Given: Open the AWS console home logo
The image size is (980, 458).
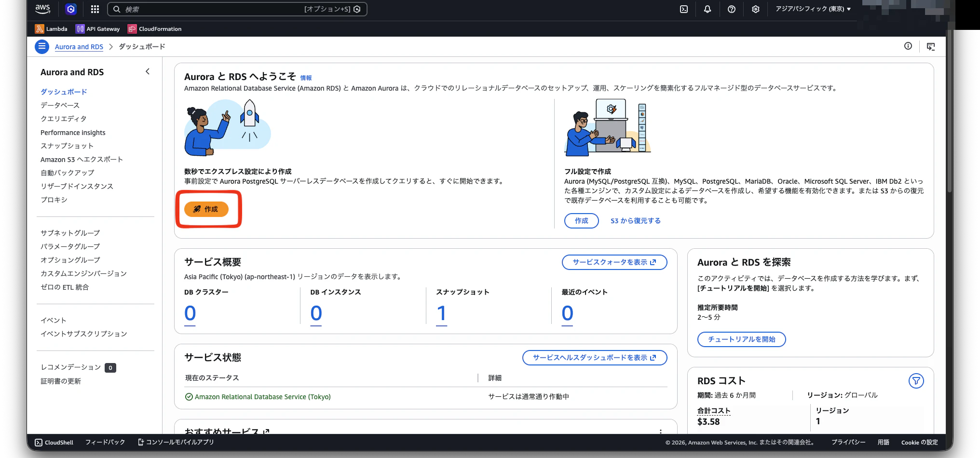Looking at the screenshot, I should [x=43, y=9].
